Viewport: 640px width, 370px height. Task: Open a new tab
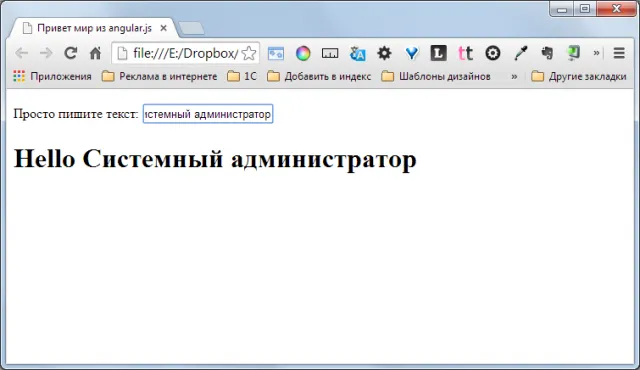[x=192, y=29]
